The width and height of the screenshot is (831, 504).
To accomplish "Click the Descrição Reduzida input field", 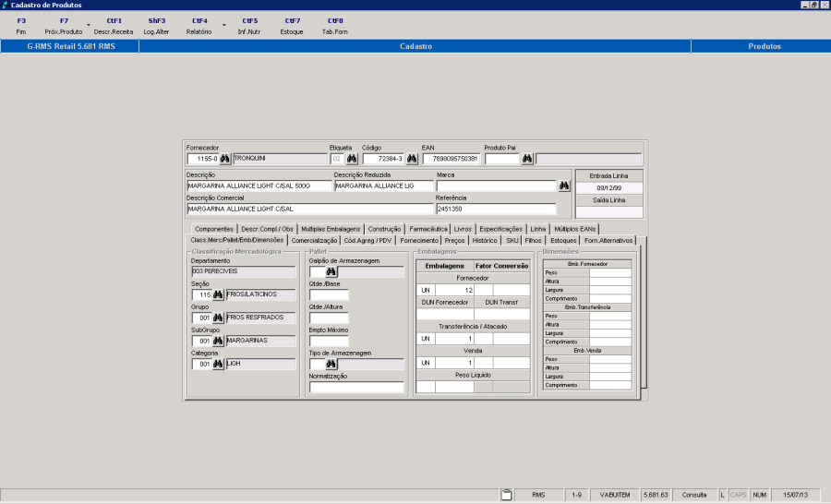I will pyautogui.click(x=384, y=186).
